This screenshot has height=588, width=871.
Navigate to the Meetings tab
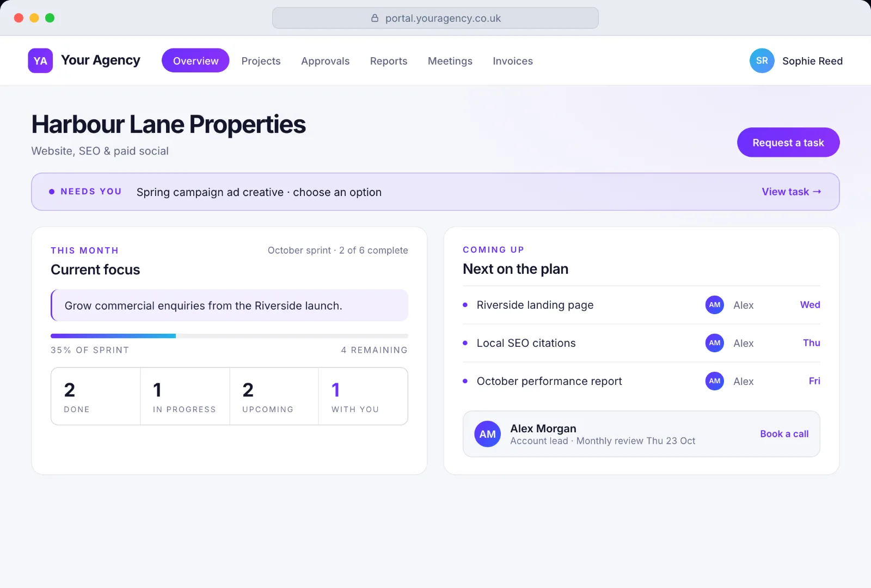pyautogui.click(x=450, y=61)
